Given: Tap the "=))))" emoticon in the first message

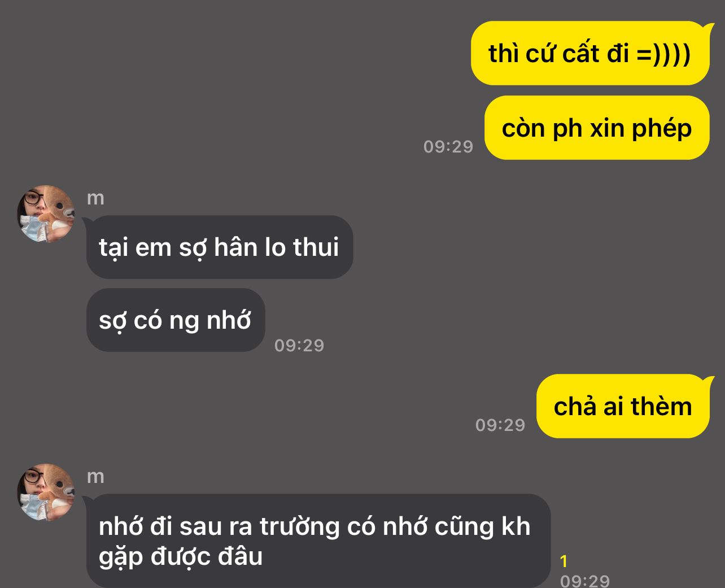Looking at the screenshot, I should pyautogui.click(x=664, y=54).
